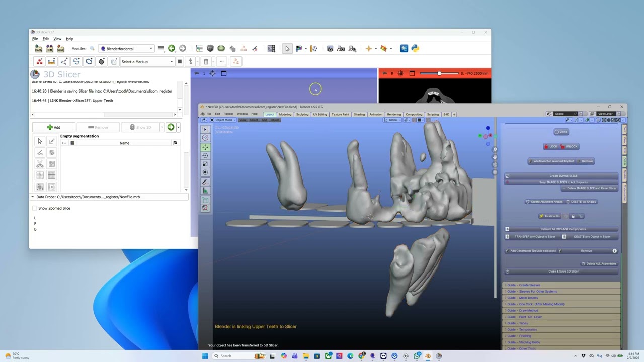The width and height of the screenshot is (644, 362).
Task: Switch to Blender's Shading workspace tab
Action: (x=359, y=114)
